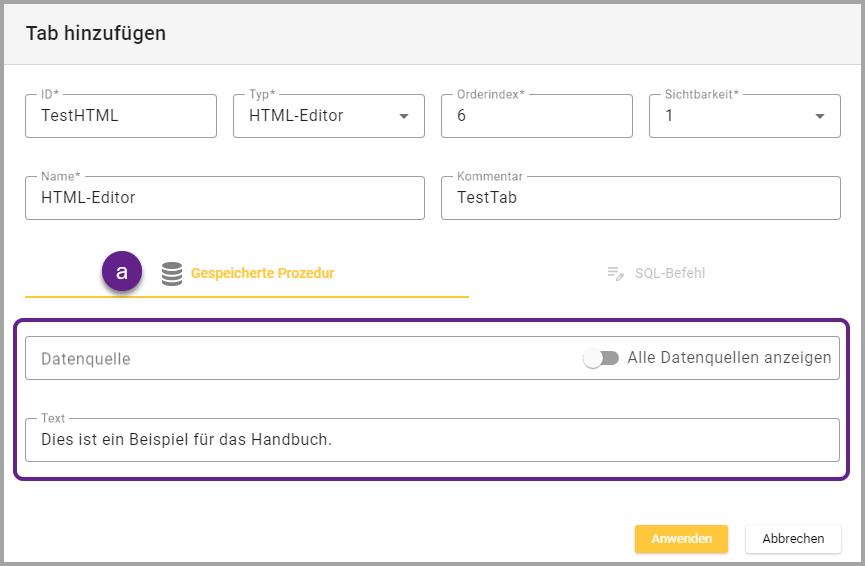This screenshot has height=566, width=865.
Task: Click the database icon beside Gespeicherte Prozedur
Action: (x=172, y=273)
